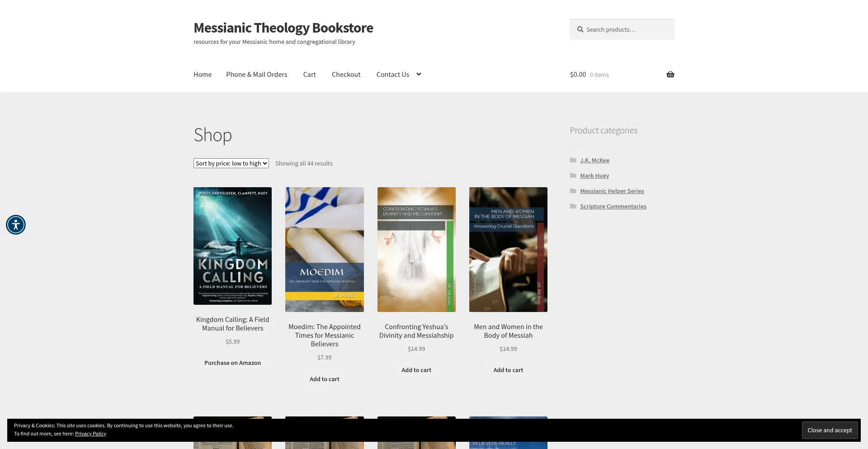The image size is (868, 449).
Task: Click the Shop page heading
Action: point(213,135)
